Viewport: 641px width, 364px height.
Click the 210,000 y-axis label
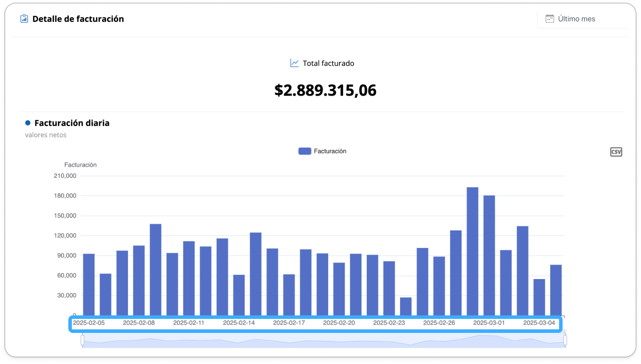(65, 176)
